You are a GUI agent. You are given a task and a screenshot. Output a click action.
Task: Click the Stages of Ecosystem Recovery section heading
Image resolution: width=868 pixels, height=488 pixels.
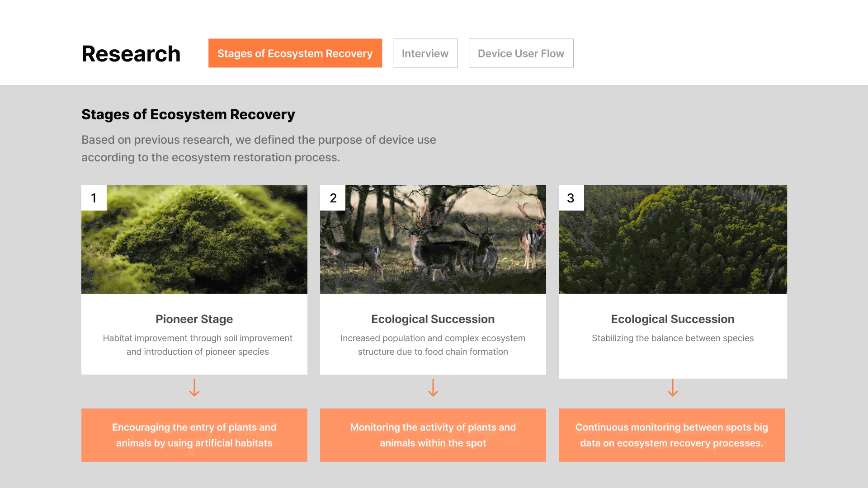[188, 114]
